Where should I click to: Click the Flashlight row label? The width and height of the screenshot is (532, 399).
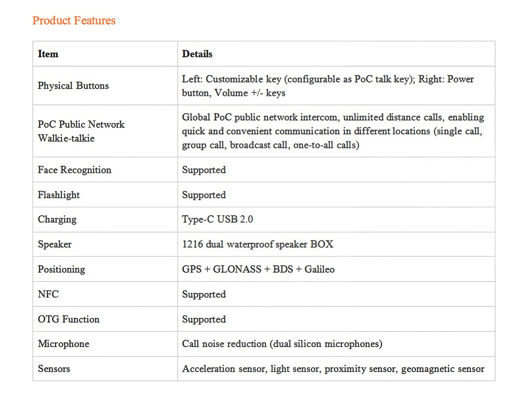(x=59, y=195)
